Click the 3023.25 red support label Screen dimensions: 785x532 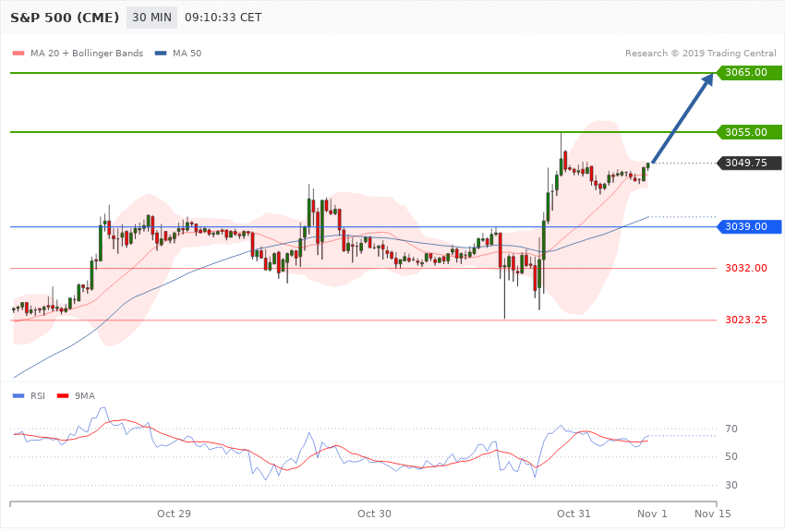[x=746, y=320]
